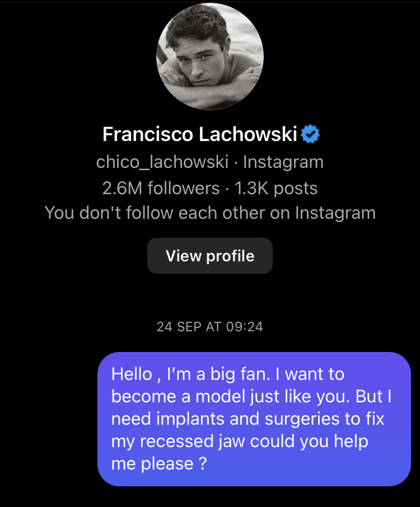Image resolution: width=420 pixels, height=507 pixels.
Task: Click the 'become a model' message line
Action: pos(251,396)
